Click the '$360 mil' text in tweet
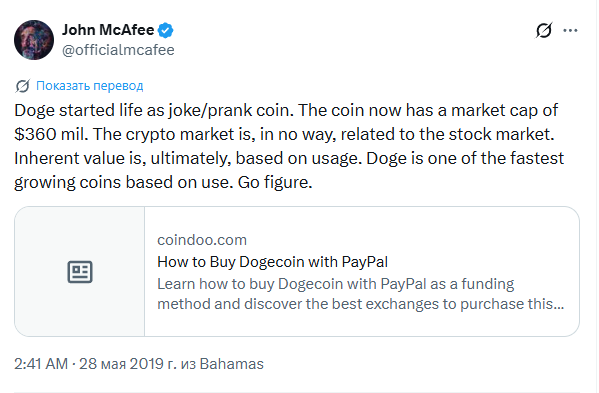 click(x=51, y=134)
